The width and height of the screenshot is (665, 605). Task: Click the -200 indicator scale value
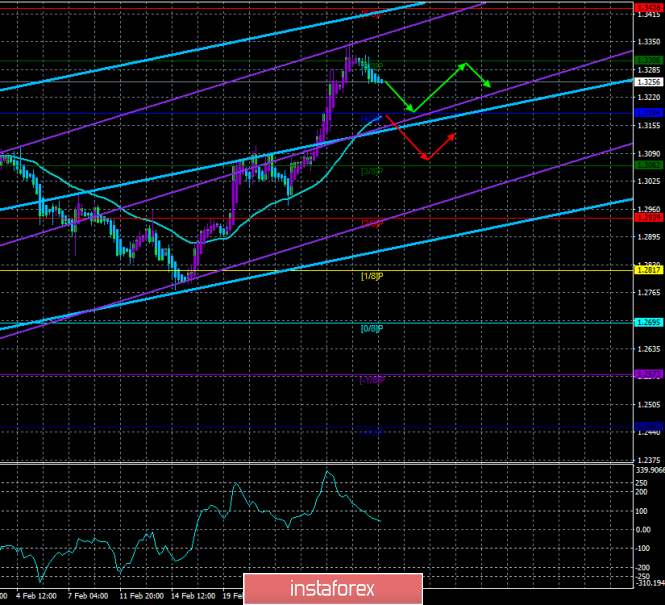click(643, 568)
